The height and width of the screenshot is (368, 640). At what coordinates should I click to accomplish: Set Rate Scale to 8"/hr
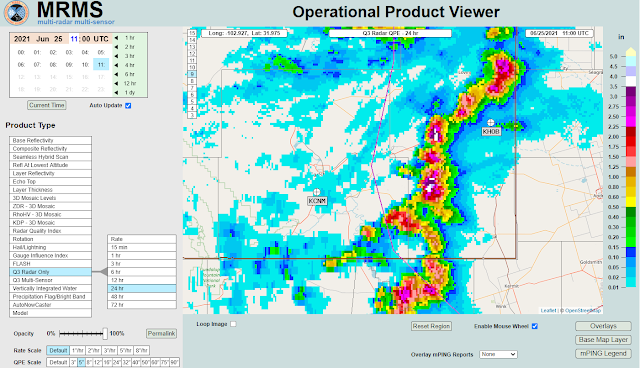(141, 350)
